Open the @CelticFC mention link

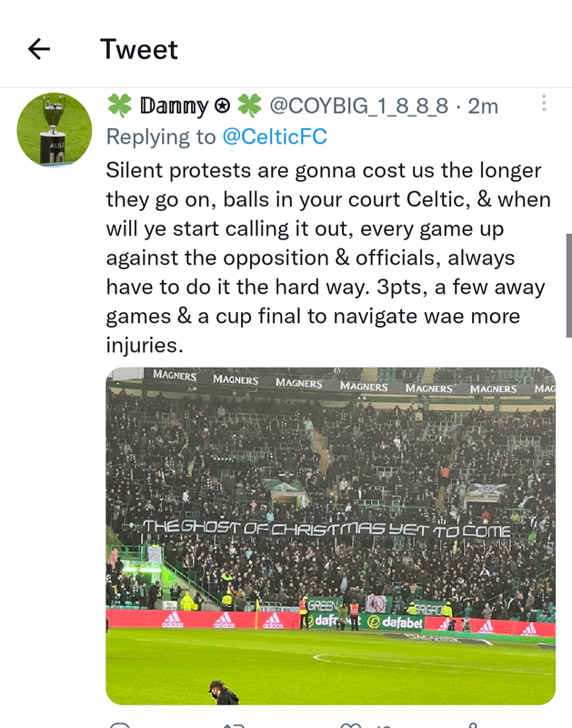pyautogui.click(x=275, y=136)
